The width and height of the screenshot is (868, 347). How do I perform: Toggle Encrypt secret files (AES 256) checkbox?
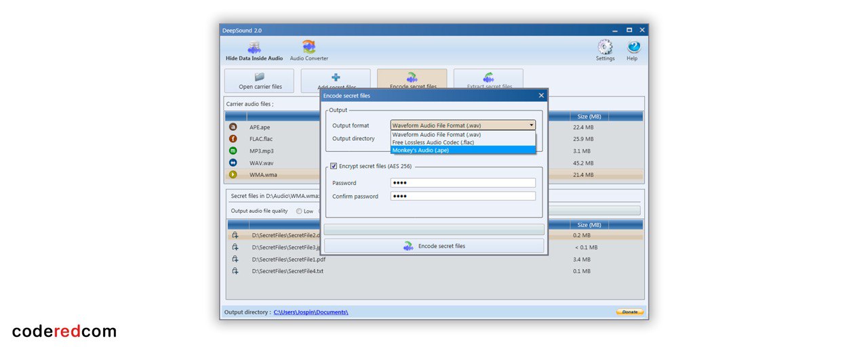coord(334,166)
